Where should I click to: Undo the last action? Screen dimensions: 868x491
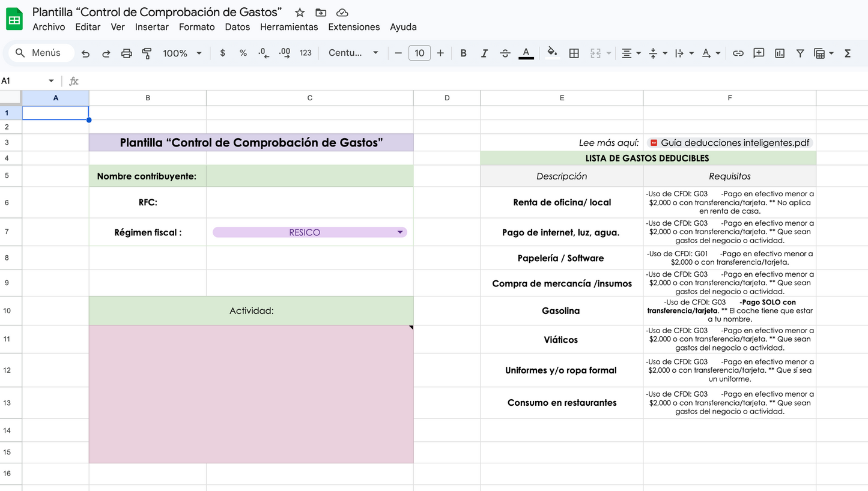pos(85,53)
